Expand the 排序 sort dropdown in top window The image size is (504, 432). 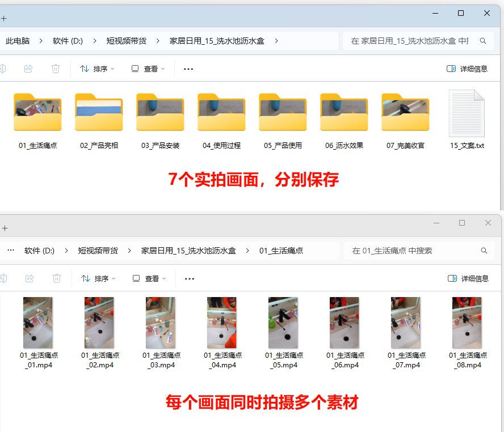[97, 69]
